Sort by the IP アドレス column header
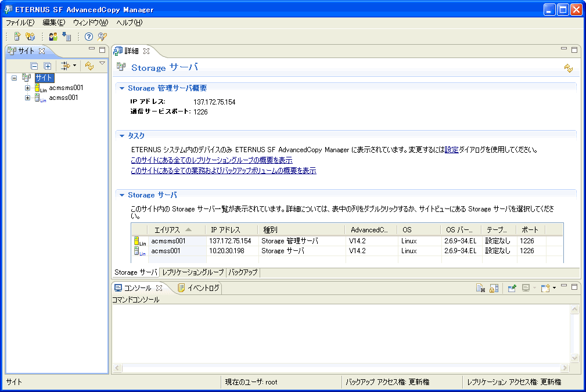 point(232,230)
